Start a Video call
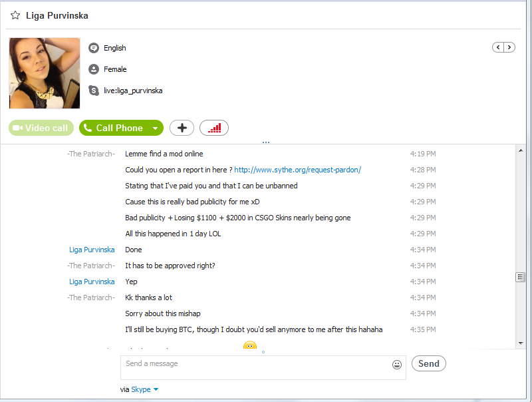Image resolution: width=532 pixels, height=402 pixels. [41, 128]
